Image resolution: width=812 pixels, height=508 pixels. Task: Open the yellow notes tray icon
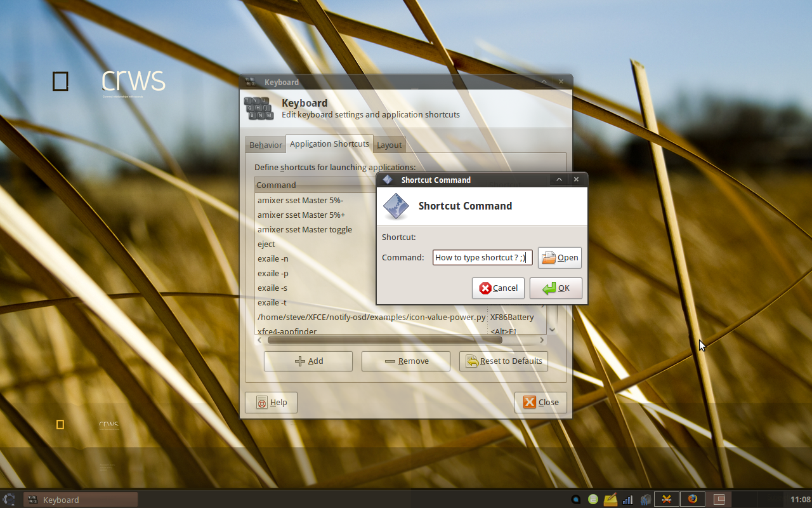(x=610, y=500)
